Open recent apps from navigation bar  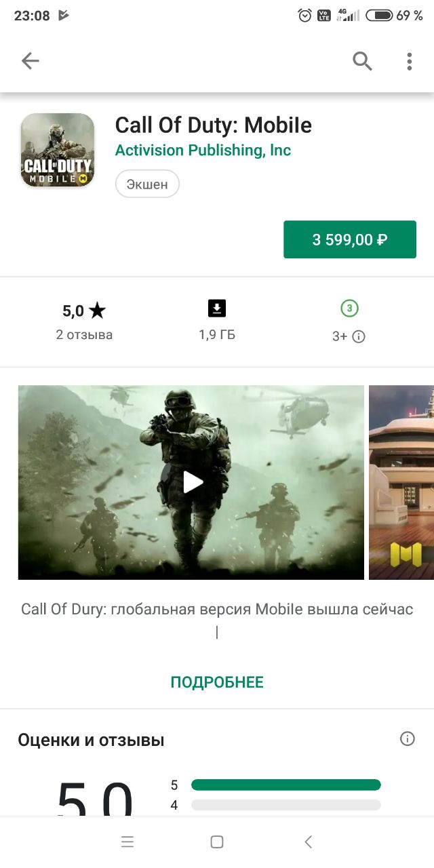[127, 842]
